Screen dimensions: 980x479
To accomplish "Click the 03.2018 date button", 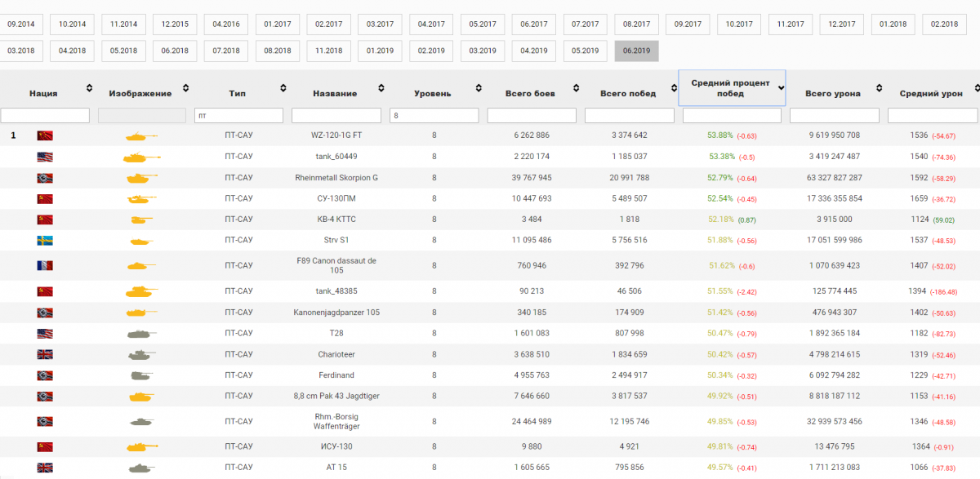I will click(x=21, y=51).
